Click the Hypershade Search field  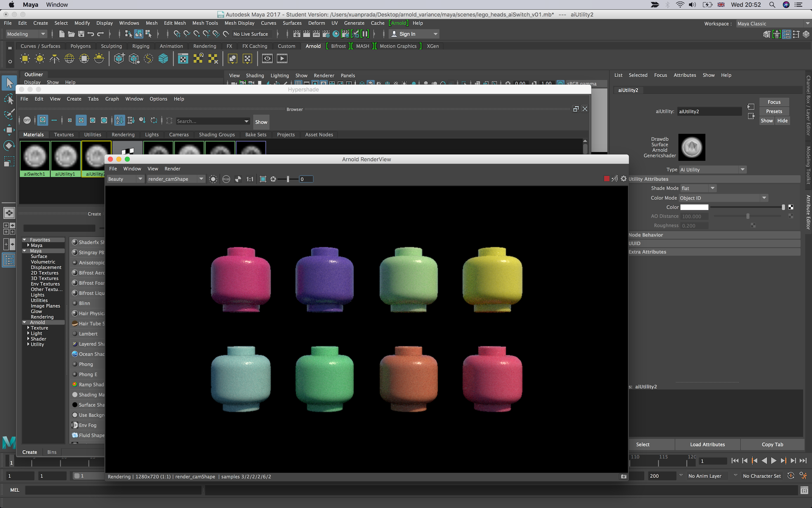click(x=213, y=121)
